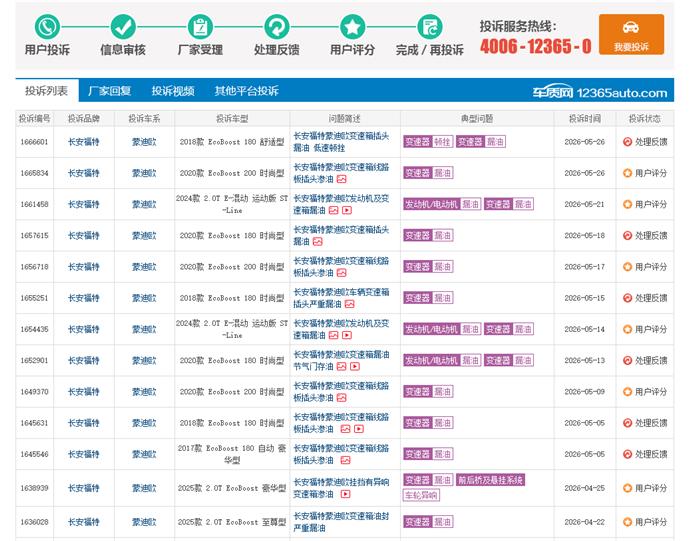Open 蒙迪欧 series link in row 1665834
Viewport: 700px width, 541px height.
click(144, 173)
